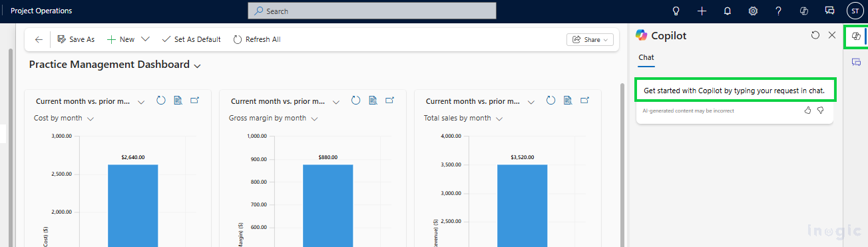Select the Chat tab in Copilot
Viewport: 868px width, 247px height.
pyautogui.click(x=646, y=58)
